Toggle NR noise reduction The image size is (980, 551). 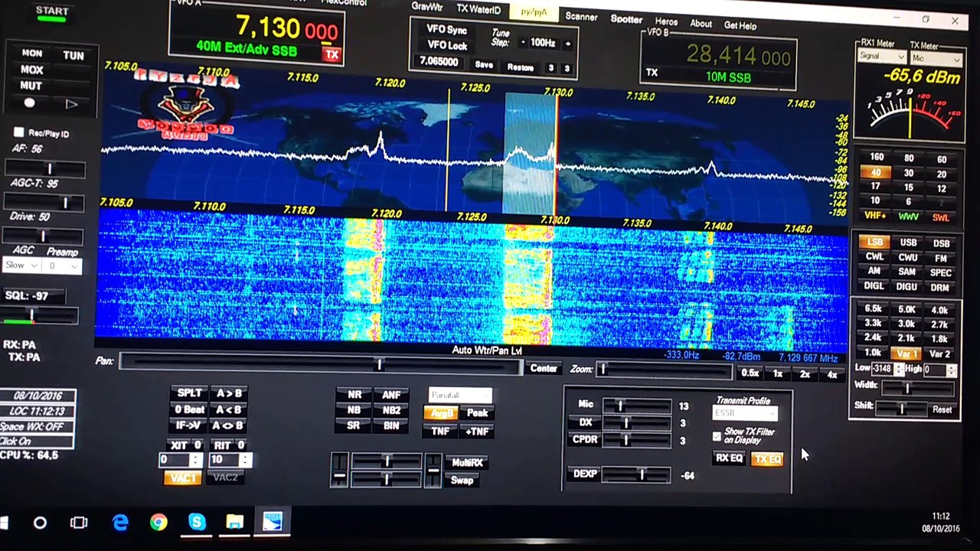click(x=354, y=395)
